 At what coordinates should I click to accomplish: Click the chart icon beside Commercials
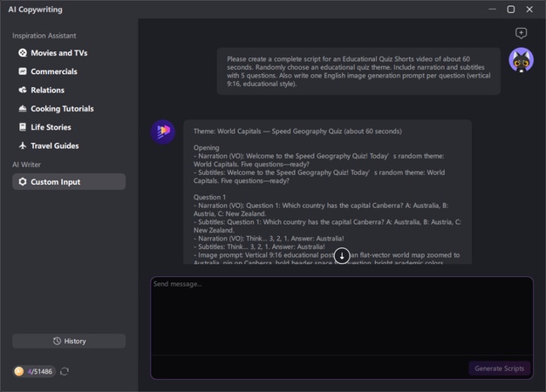tap(23, 71)
